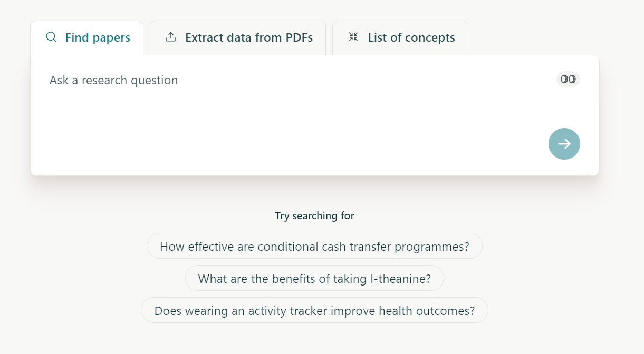Click the white arrow inside the teal circle
The height and width of the screenshot is (354, 644).
click(564, 144)
